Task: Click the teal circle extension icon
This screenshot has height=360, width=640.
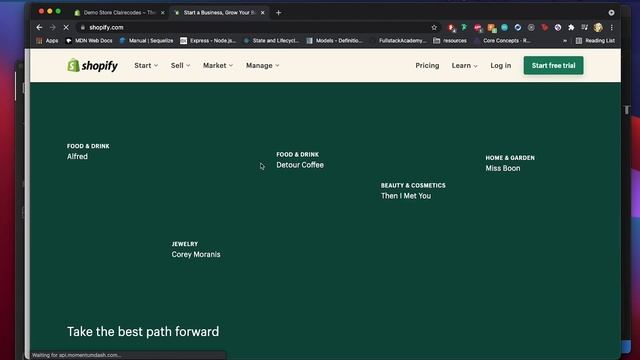Action: [504, 27]
